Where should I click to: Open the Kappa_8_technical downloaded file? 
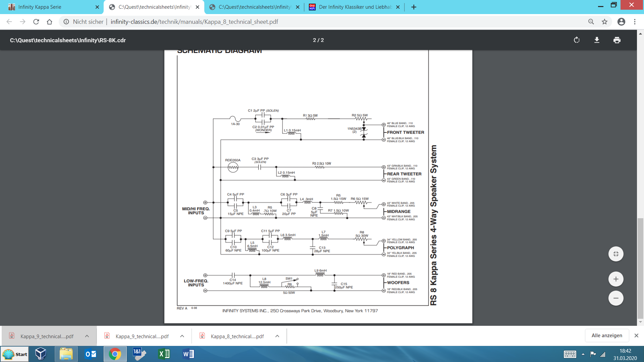pos(237,336)
